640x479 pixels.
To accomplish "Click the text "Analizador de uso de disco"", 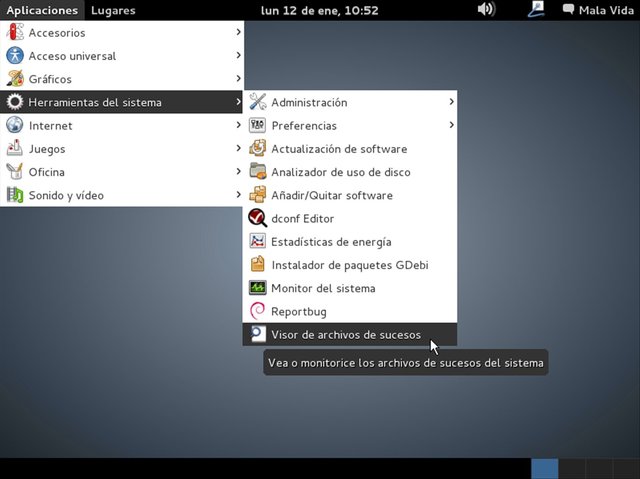I will point(341,172).
